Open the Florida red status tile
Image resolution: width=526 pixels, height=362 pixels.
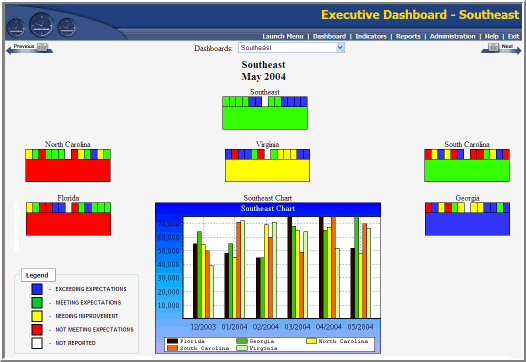coord(68,224)
